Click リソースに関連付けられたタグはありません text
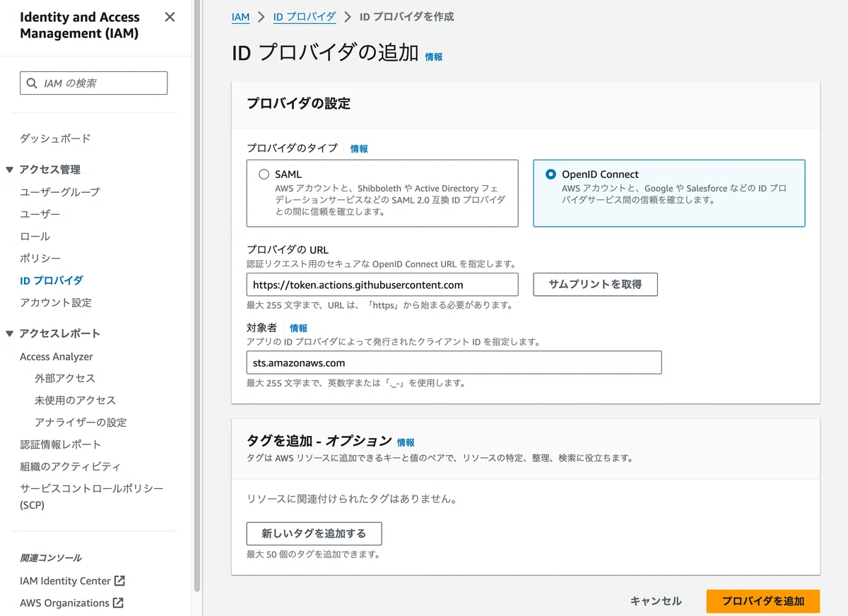Image resolution: width=848 pixels, height=616 pixels. coord(352,499)
